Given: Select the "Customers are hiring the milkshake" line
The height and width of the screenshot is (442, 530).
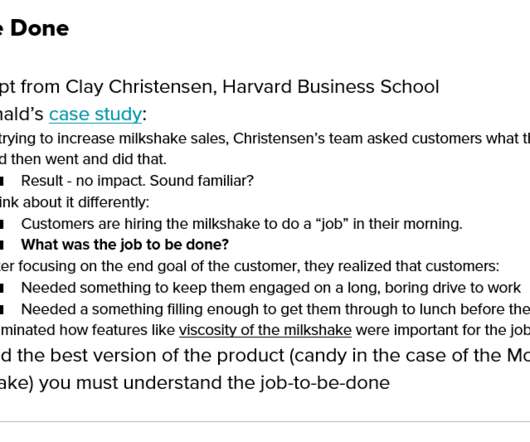Looking at the screenshot, I should [x=242, y=224].
